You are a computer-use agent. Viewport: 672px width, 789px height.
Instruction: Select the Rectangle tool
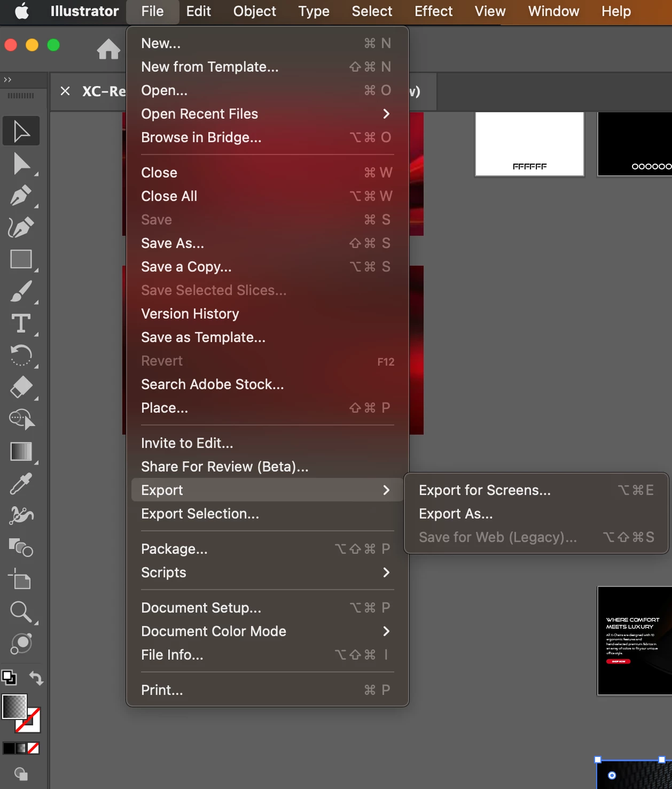[21, 259]
